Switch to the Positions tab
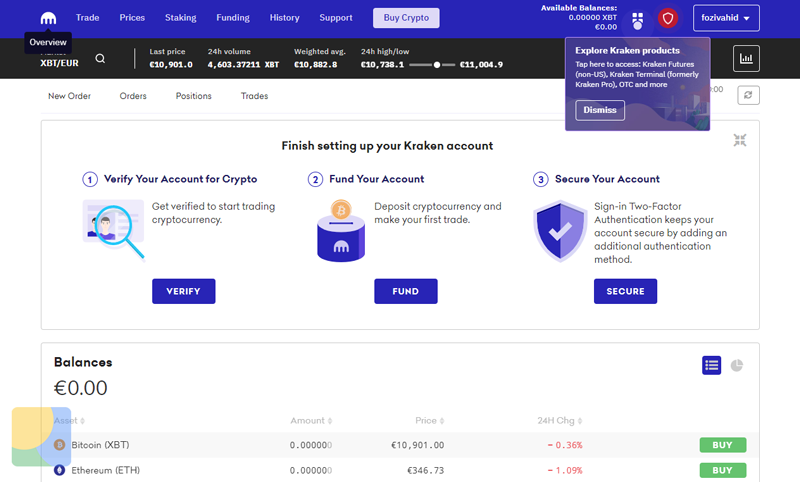800x482 pixels. click(x=193, y=96)
